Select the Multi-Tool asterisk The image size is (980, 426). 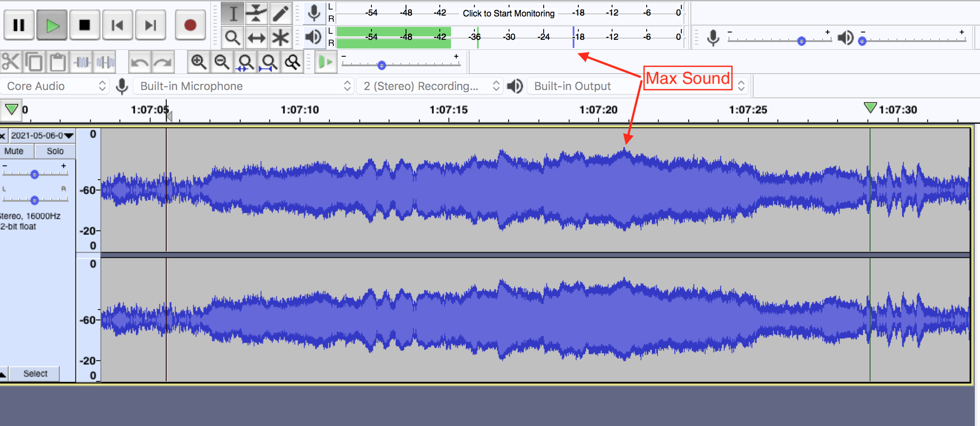coord(280,38)
